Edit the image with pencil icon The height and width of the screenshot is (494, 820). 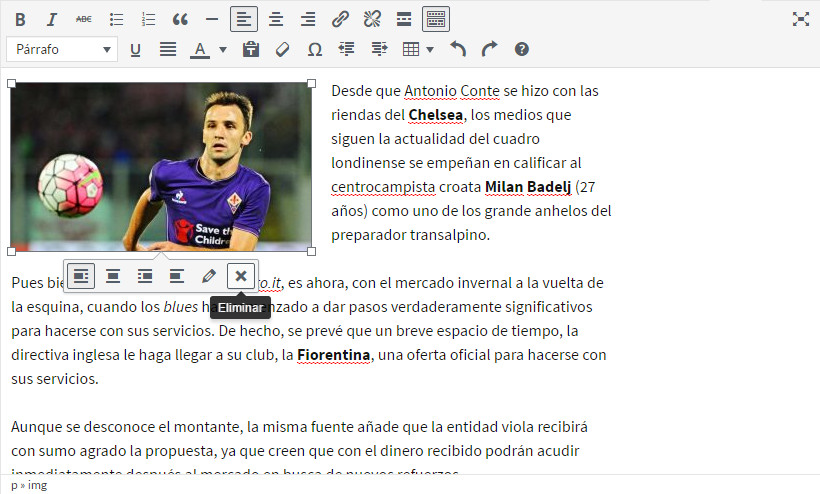click(209, 276)
